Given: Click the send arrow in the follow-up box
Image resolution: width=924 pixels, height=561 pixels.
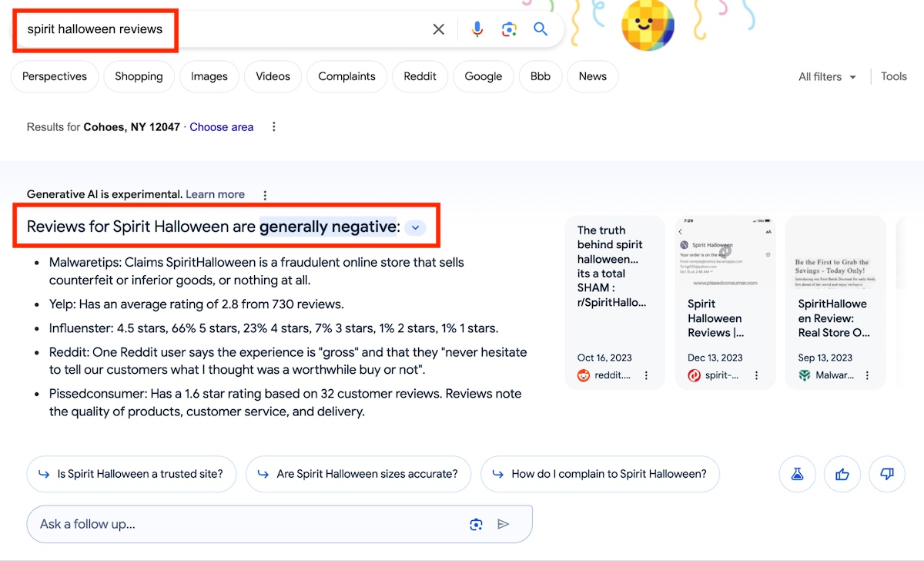Looking at the screenshot, I should (504, 524).
